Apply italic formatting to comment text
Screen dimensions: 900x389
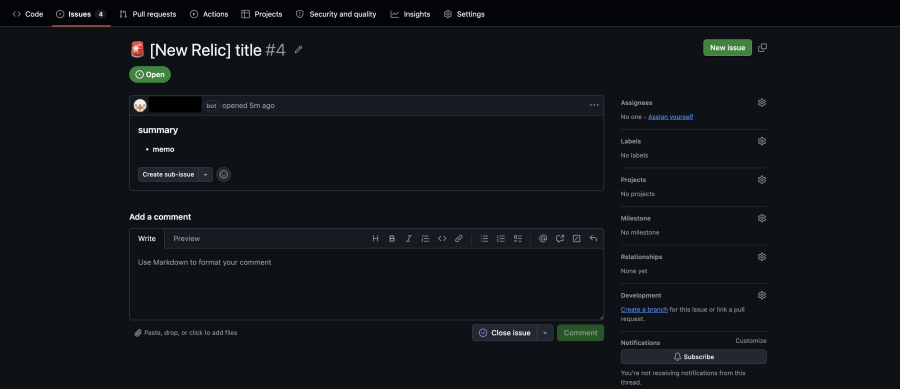click(x=409, y=239)
